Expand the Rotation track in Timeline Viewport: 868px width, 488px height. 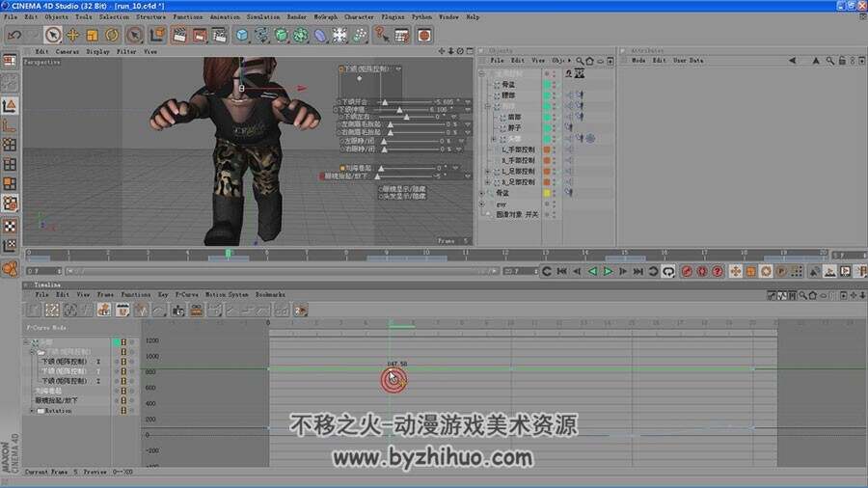32,411
